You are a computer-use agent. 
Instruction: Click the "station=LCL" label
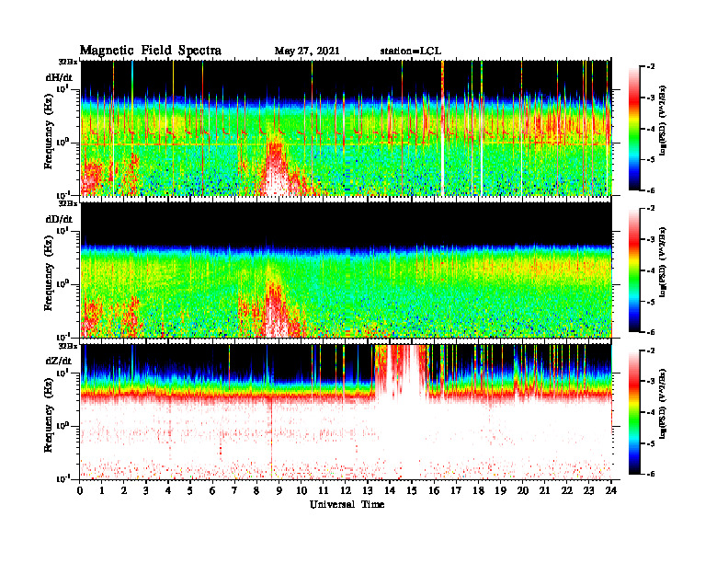pyautogui.click(x=411, y=52)
